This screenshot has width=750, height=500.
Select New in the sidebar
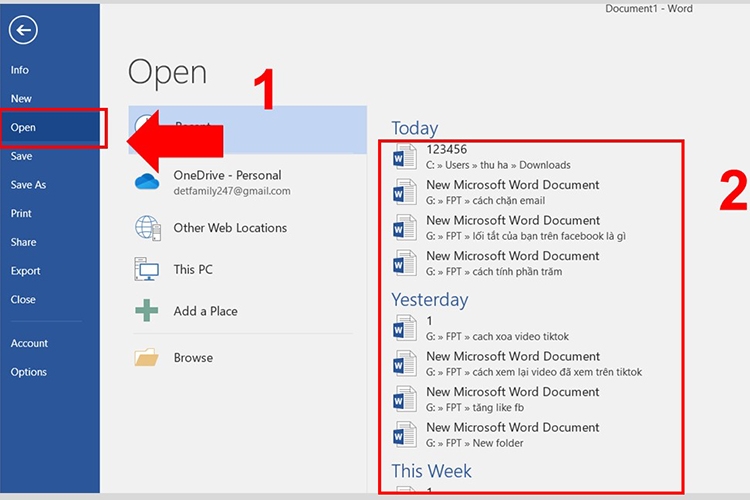[x=21, y=99]
